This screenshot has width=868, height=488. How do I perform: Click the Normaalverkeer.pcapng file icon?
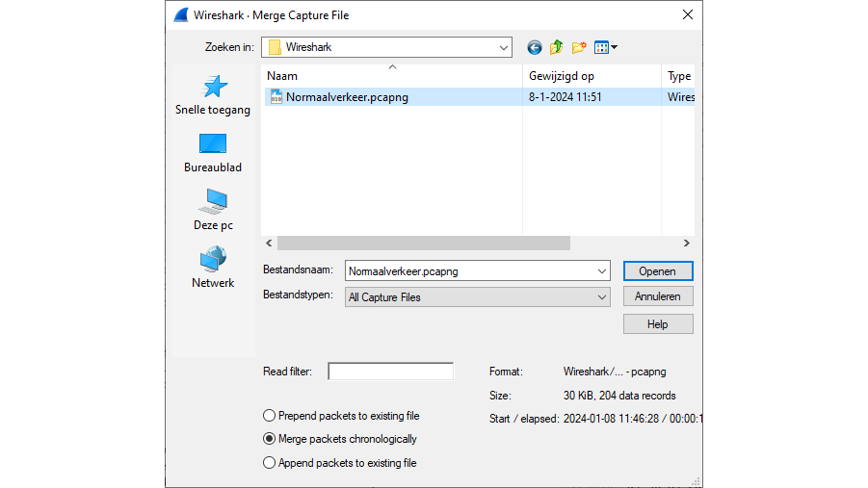(276, 97)
